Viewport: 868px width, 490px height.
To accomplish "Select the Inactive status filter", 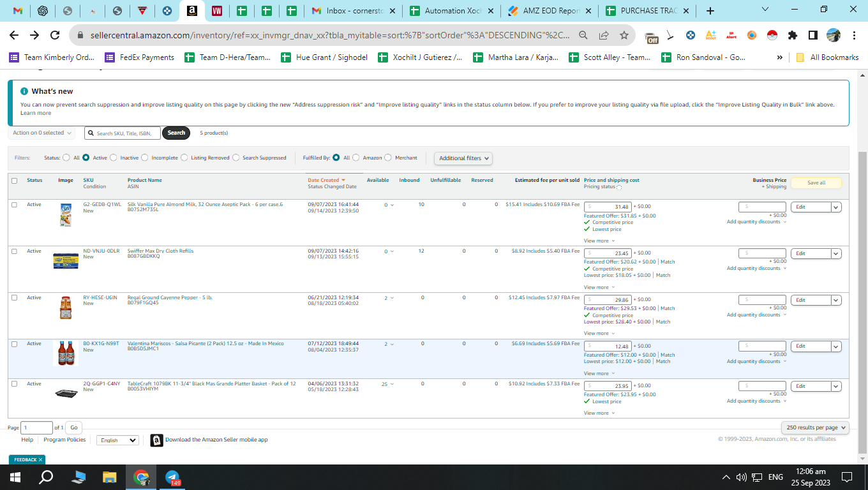I will coord(114,158).
